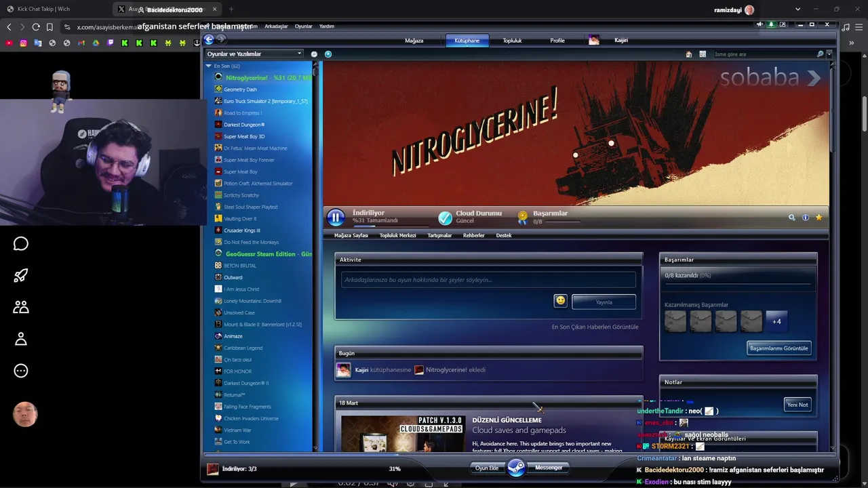This screenshot has width=868, height=488.
Task: Open the Mağaza tab
Action: tap(414, 41)
